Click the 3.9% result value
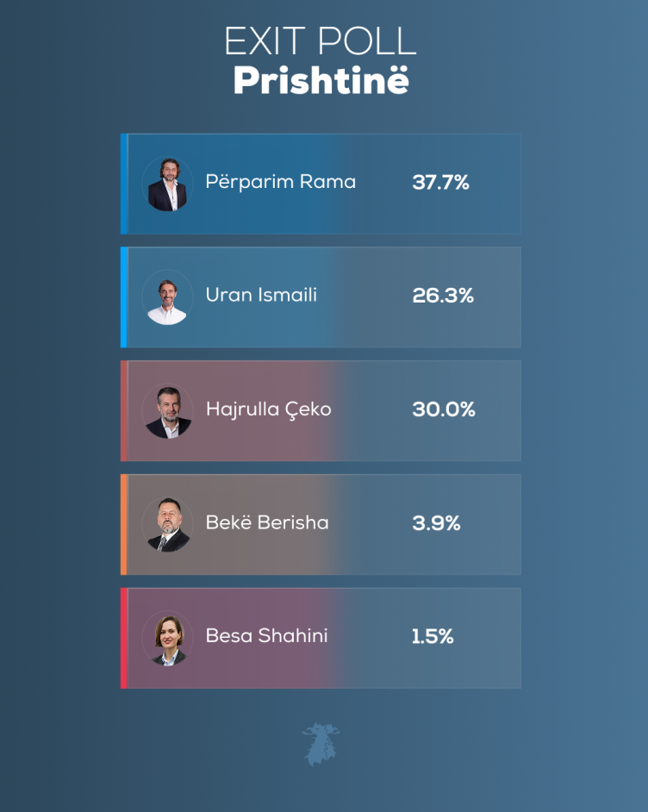This screenshot has width=648, height=812. coord(436,523)
